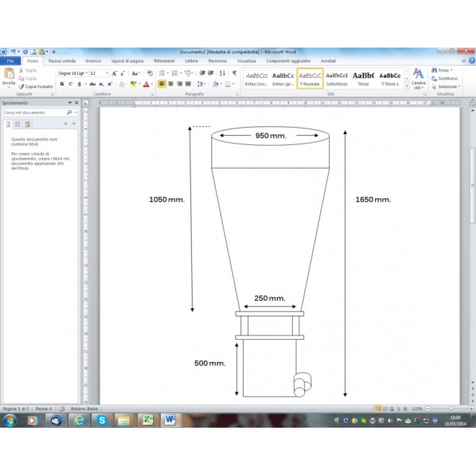Toggle show paragraph marks (¶)
The width and height of the screenshot is (476, 476).
pos(234,73)
